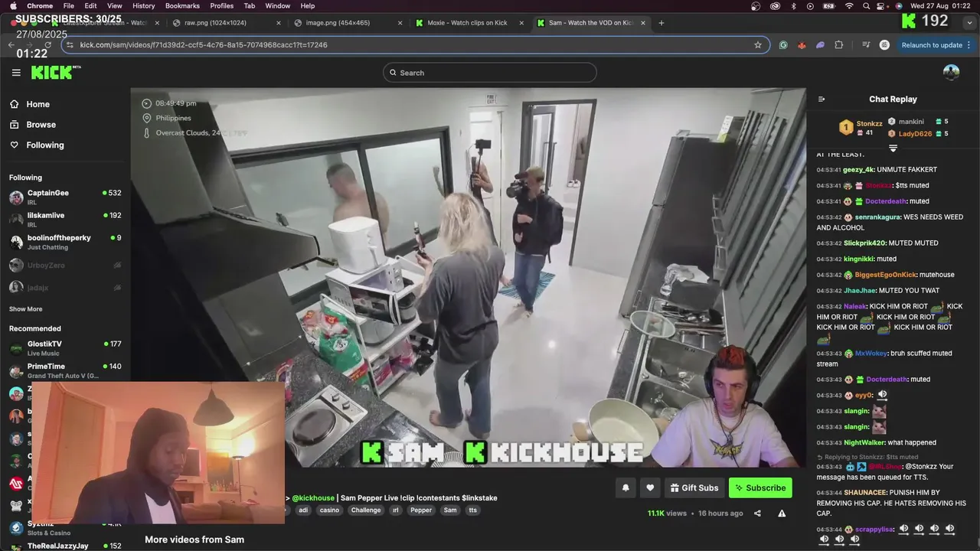Open the History menu
The height and width of the screenshot is (551, 980).
pos(143,5)
